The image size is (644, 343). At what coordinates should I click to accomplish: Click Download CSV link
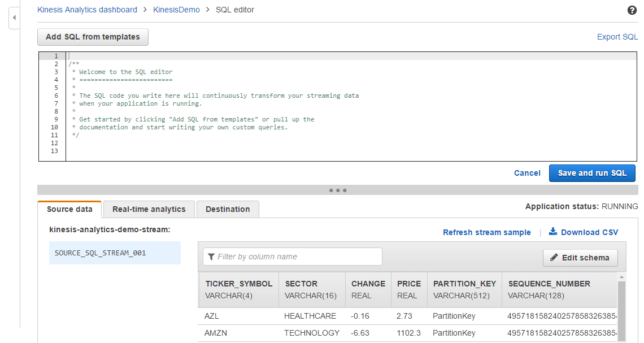click(589, 232)
